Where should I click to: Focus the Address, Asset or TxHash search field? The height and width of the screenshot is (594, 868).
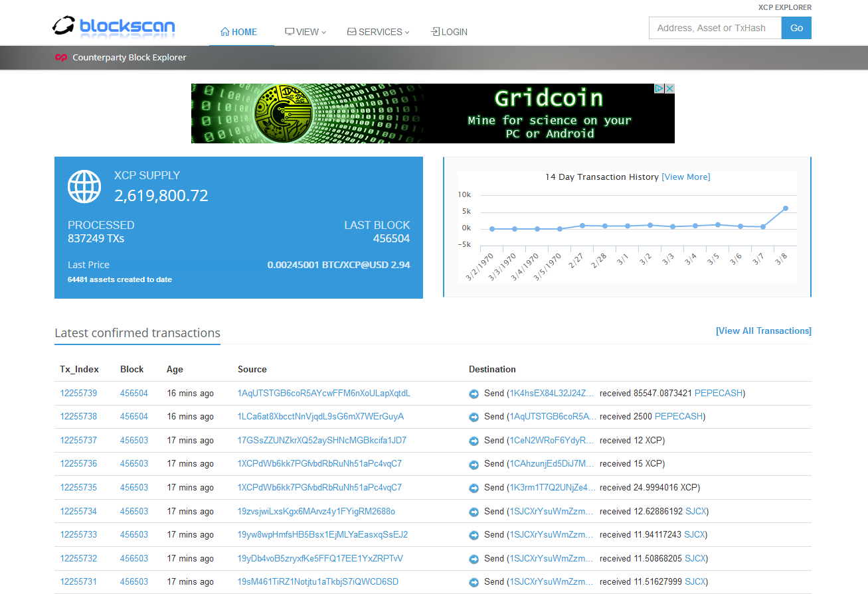(715, 28)
